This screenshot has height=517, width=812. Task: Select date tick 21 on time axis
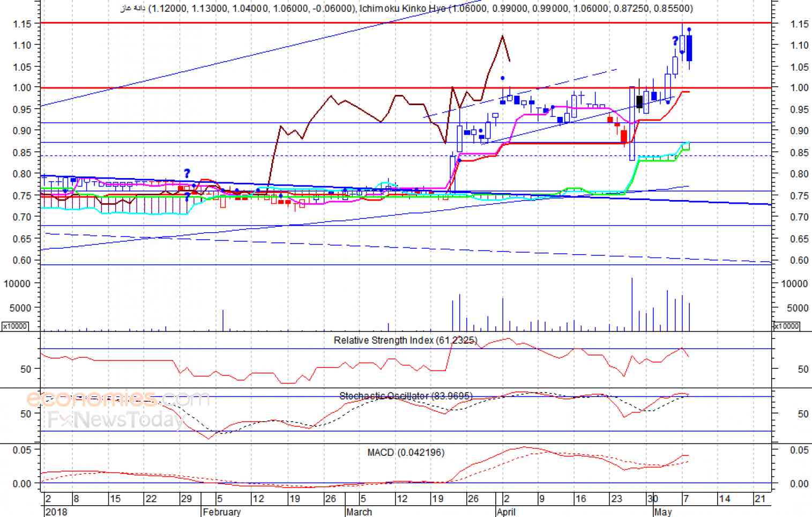[760, 499]
